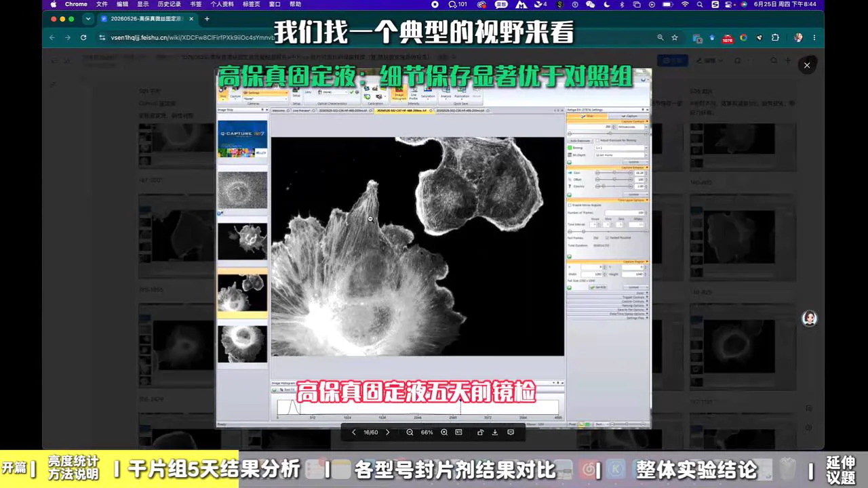Open Chrome extensions puzzle menu

775,38
